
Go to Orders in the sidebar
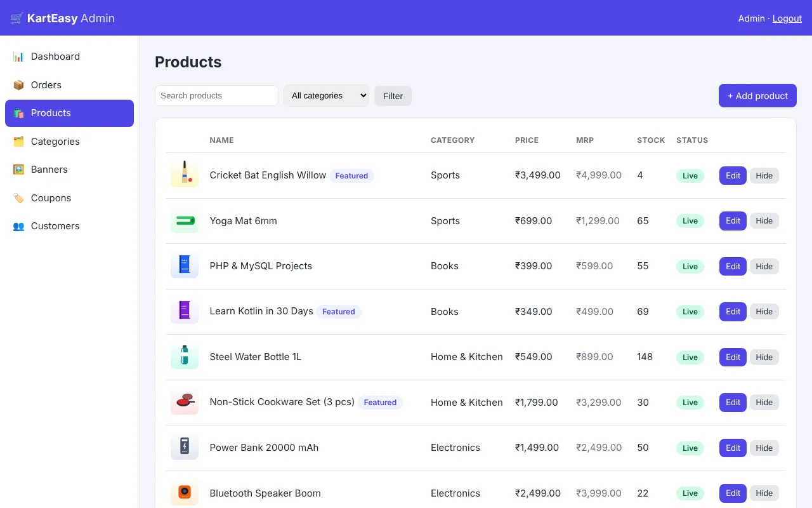pos(69,85)
